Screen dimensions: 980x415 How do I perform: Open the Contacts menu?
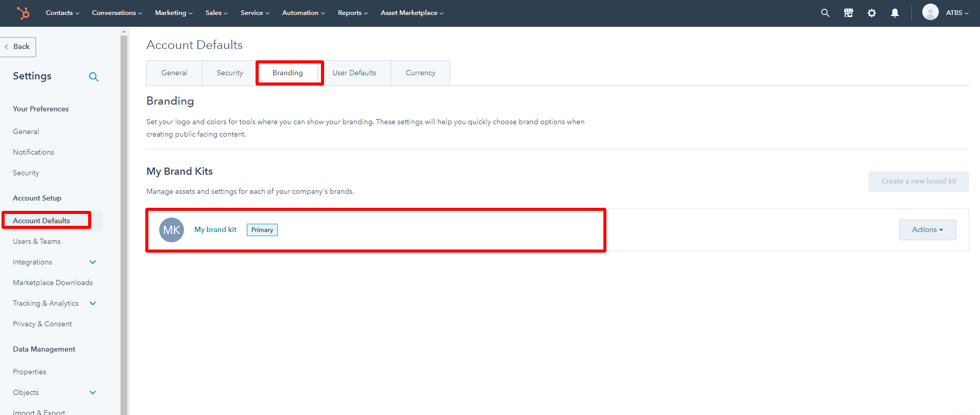point(62,13)
